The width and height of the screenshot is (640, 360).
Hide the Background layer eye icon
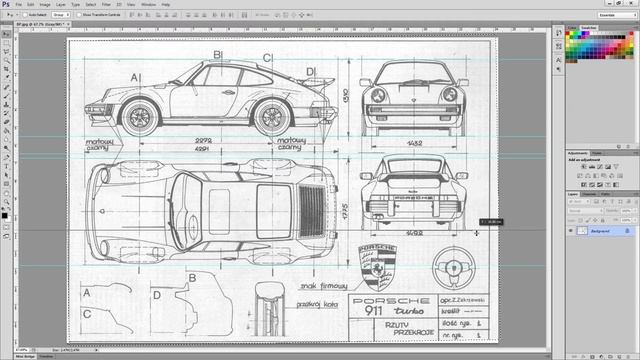click(571, 231)
